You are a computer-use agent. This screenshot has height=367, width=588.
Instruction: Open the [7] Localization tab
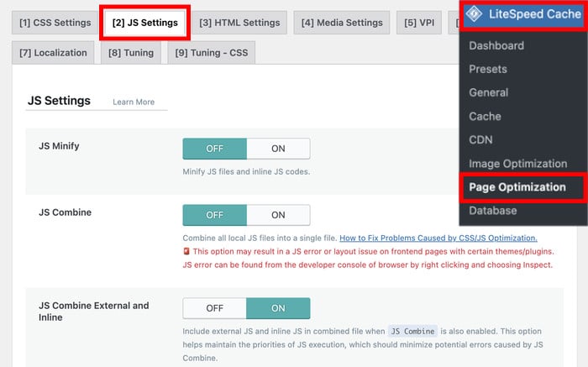click(x=53, y=52)
